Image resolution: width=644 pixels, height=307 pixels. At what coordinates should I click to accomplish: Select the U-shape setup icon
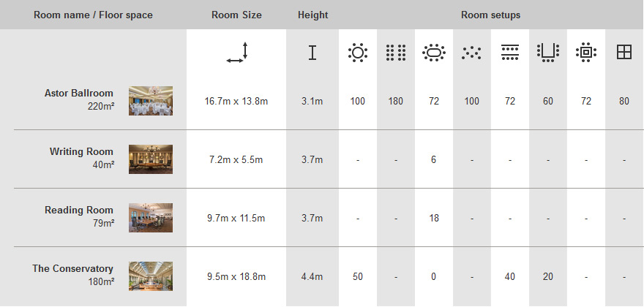pos(548,53)
